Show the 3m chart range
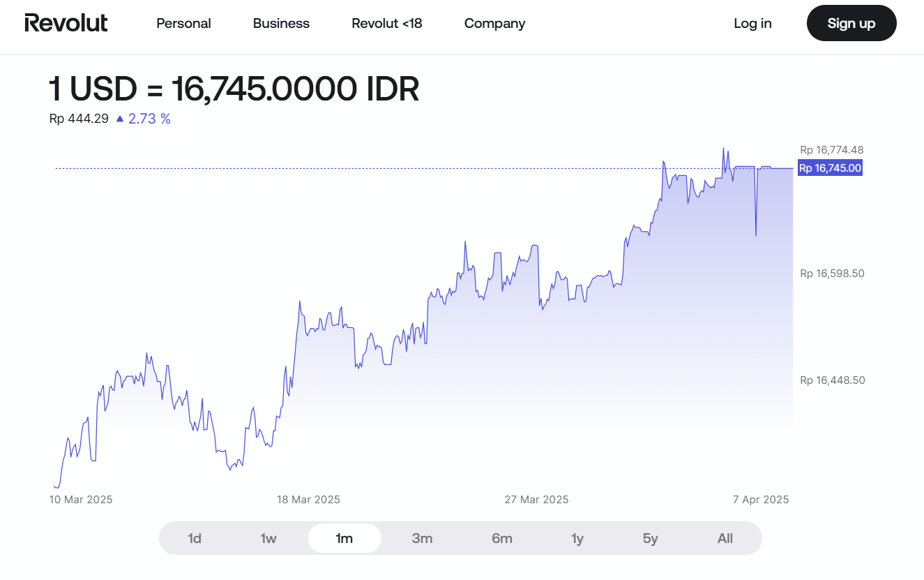The width and height of the screenshot is (924, 580). (422, 538)
